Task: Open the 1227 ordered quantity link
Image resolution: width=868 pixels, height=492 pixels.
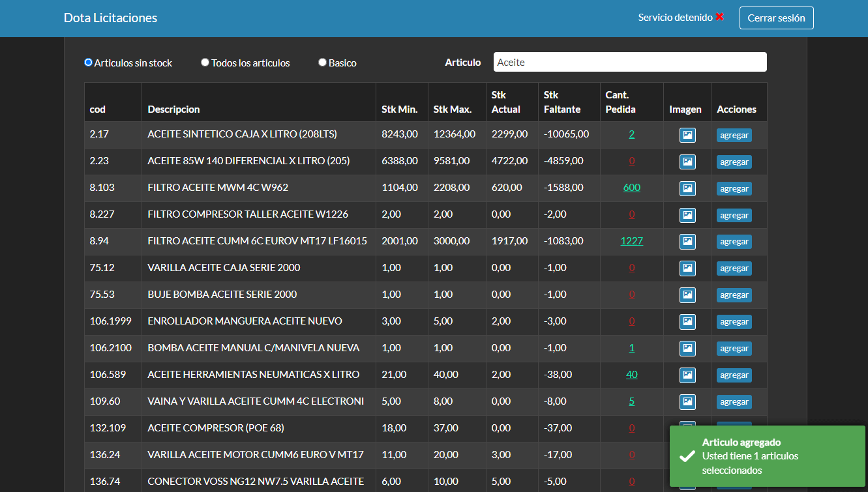Action: [631, 241]
